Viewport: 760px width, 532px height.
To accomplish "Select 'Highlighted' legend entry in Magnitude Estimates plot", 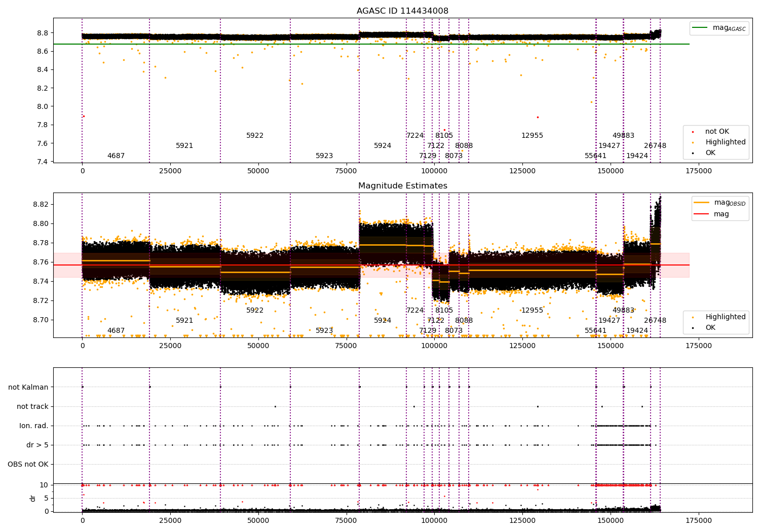I will (x=719, y=317).
